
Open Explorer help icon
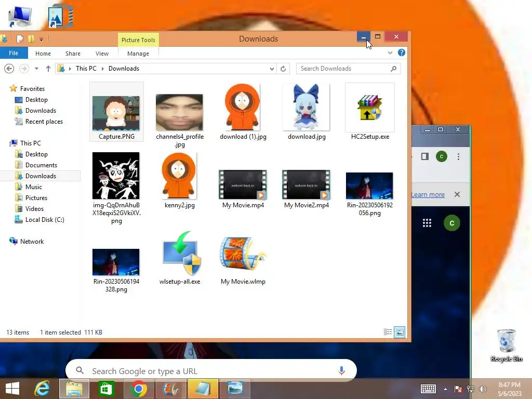tap(402, 52)
